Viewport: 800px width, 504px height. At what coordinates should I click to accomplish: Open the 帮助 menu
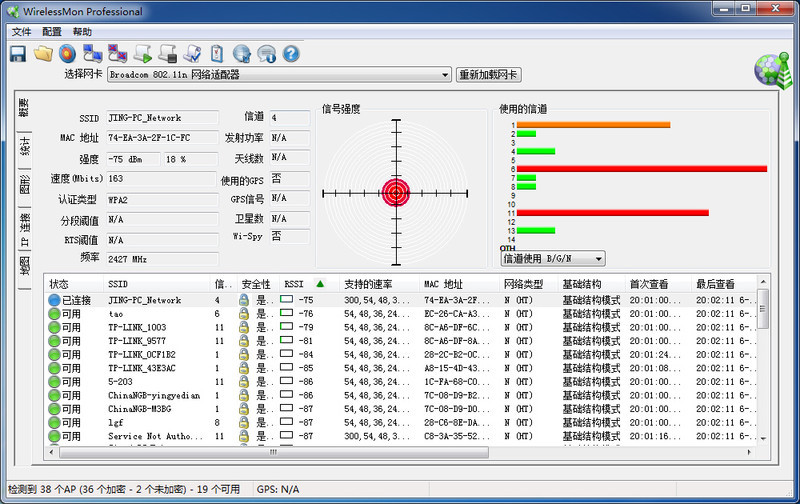[x=82, y=32]
